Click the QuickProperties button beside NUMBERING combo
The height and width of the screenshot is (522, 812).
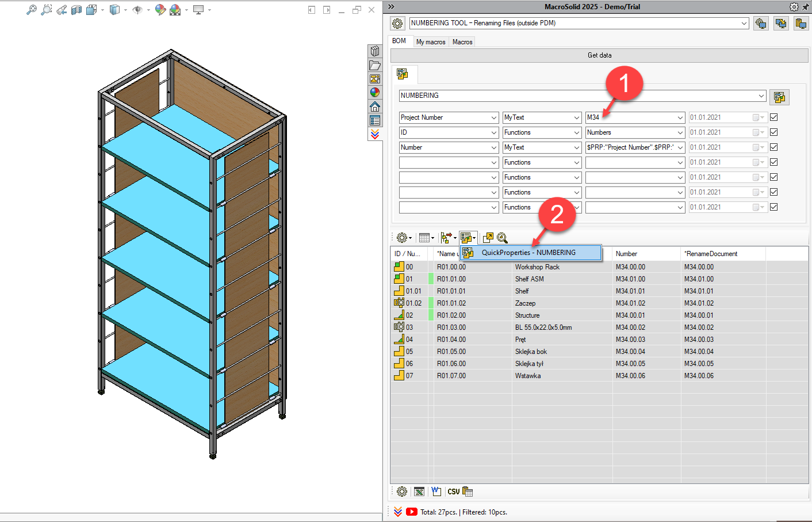[x=779, y=97]
